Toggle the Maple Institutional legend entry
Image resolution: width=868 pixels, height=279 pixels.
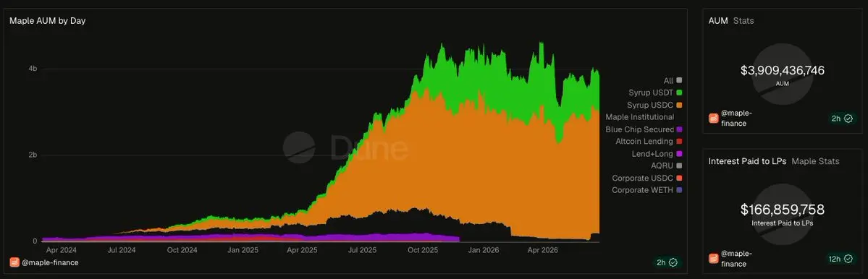point(640,117)
